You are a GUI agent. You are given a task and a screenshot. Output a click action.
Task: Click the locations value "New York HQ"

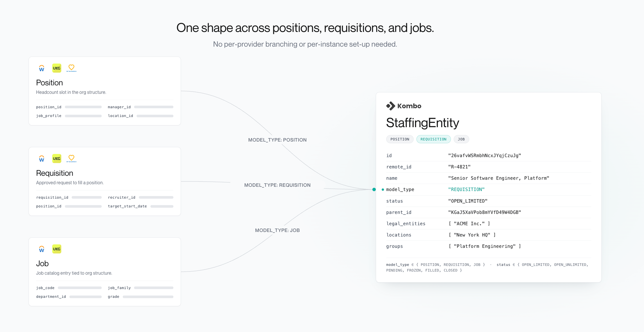click(x=472, y=235)
